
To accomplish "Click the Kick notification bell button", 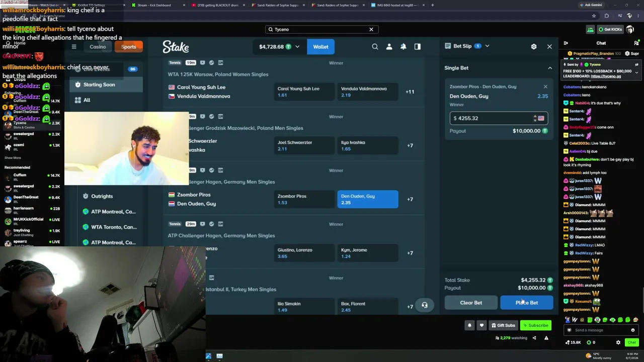I will click(469, 325).
